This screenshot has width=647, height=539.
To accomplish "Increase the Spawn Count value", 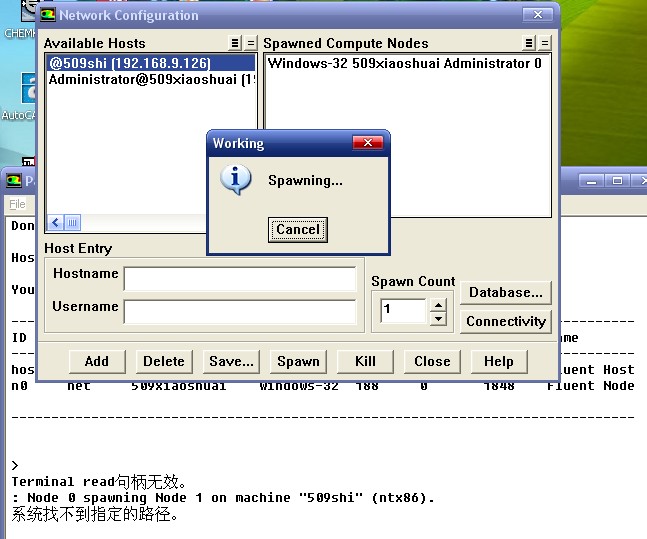I will pos(438,303).
